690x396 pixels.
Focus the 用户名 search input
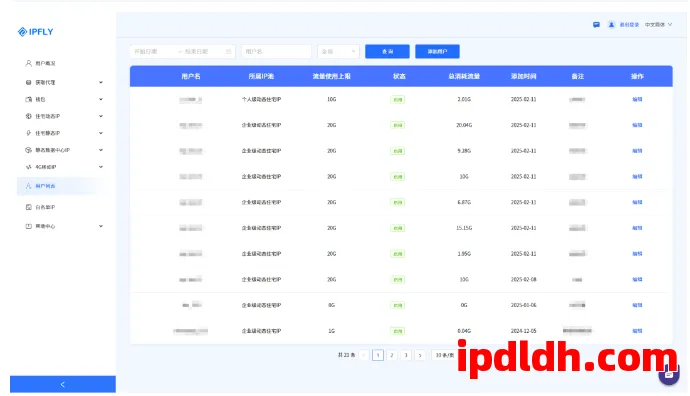pos(276,51)
